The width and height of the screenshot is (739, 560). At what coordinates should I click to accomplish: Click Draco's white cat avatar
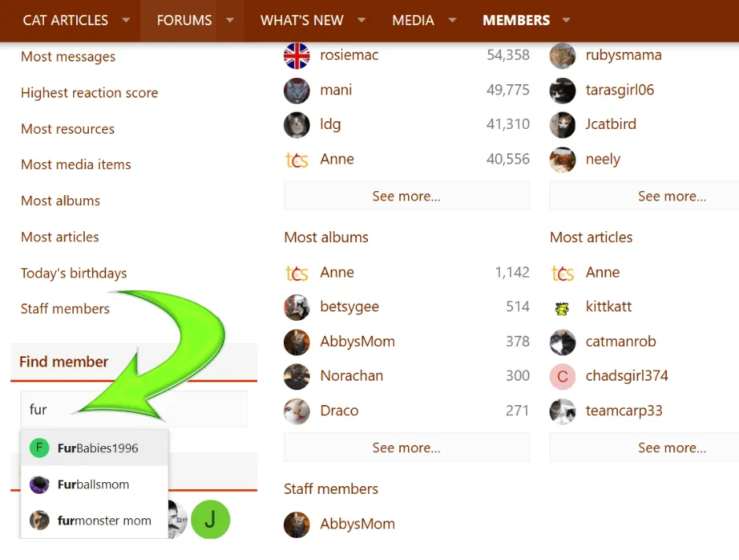pos(296,411)
